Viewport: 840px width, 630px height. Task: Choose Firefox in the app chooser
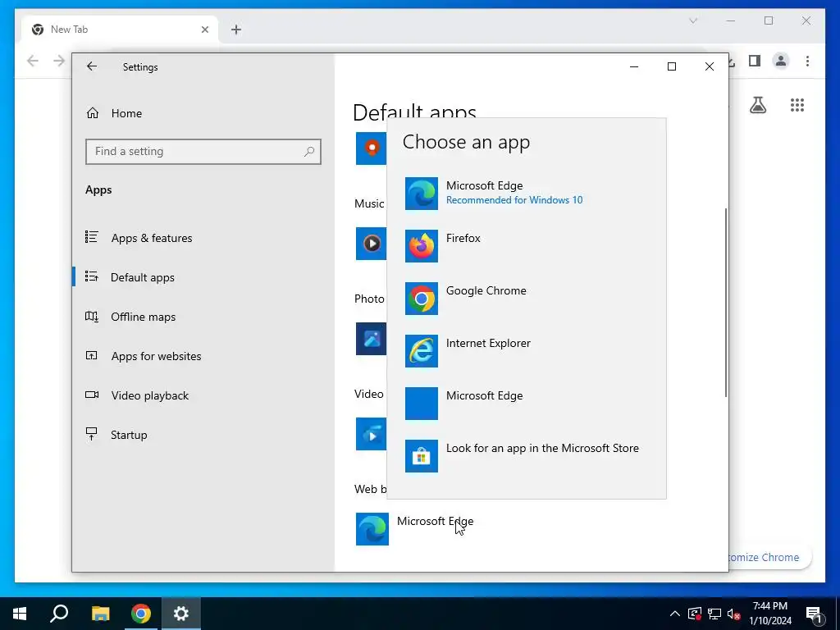point(527,246)
